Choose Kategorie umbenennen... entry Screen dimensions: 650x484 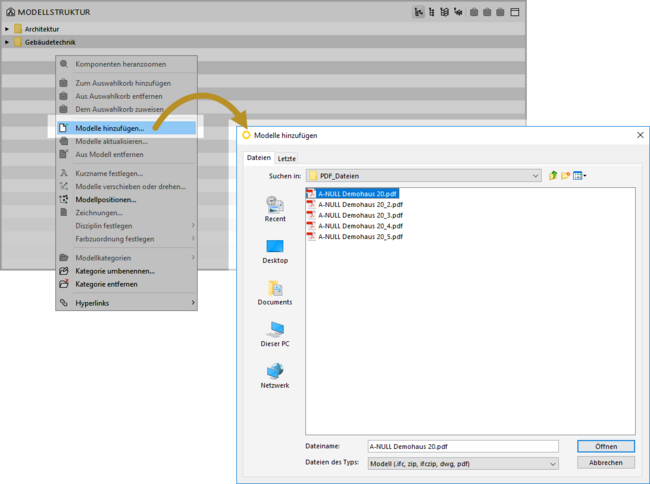126,271
